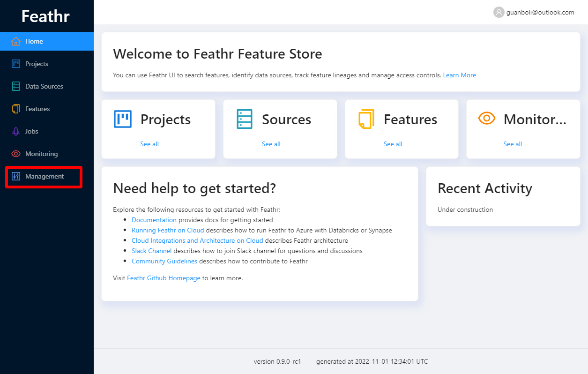Open the Documentation link

click(154, 220)
